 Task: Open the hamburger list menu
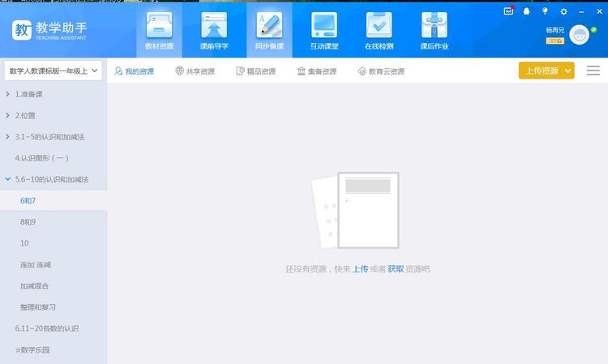point(593,71)
